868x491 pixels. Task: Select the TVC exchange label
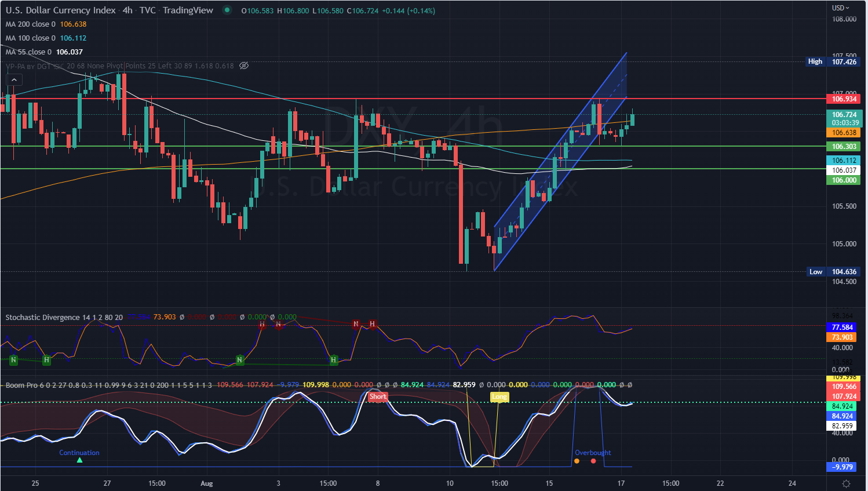coord(148,10)
